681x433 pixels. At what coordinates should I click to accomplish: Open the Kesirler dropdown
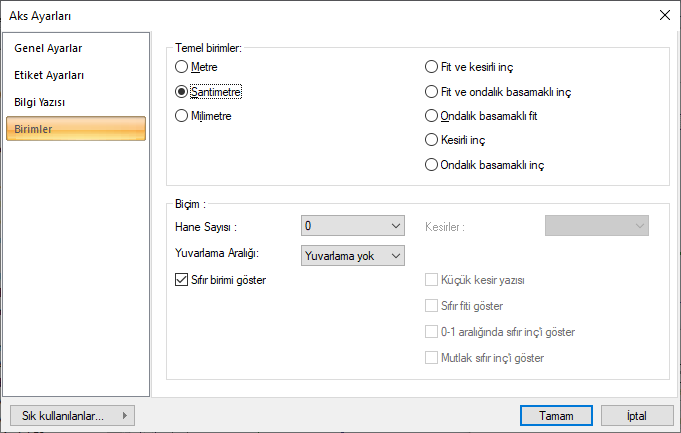point(596,226)
